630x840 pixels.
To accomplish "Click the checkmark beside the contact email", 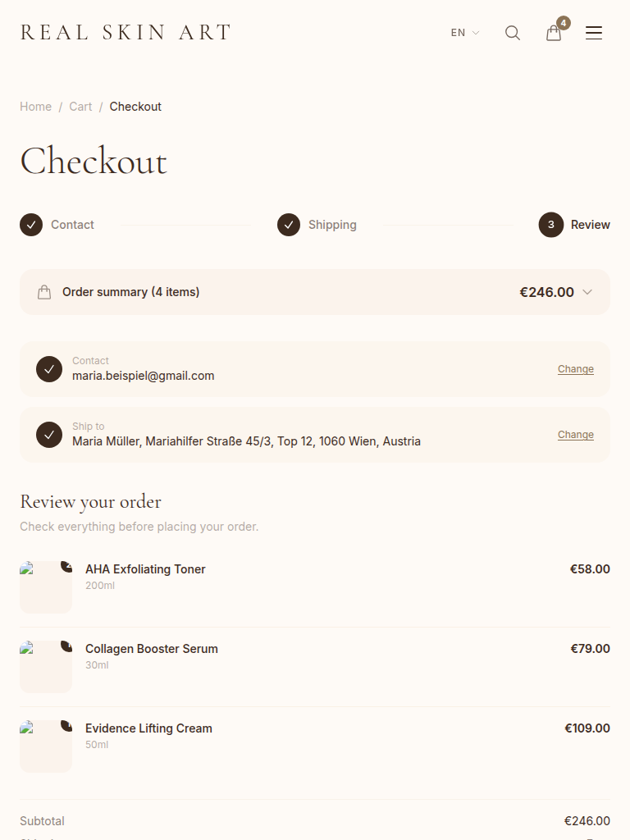I will [x=49, y=369].
